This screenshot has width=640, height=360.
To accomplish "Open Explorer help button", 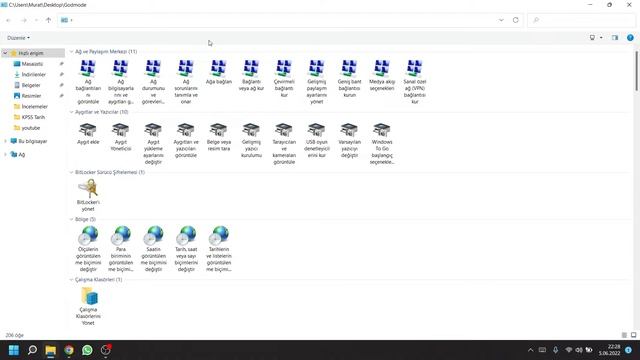I will (630, 38).
